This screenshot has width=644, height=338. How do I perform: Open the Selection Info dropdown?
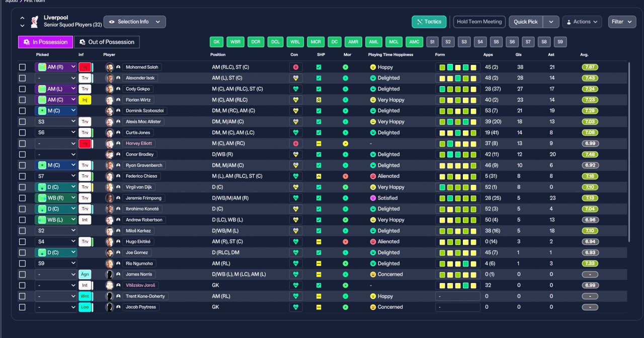point(134,22)
